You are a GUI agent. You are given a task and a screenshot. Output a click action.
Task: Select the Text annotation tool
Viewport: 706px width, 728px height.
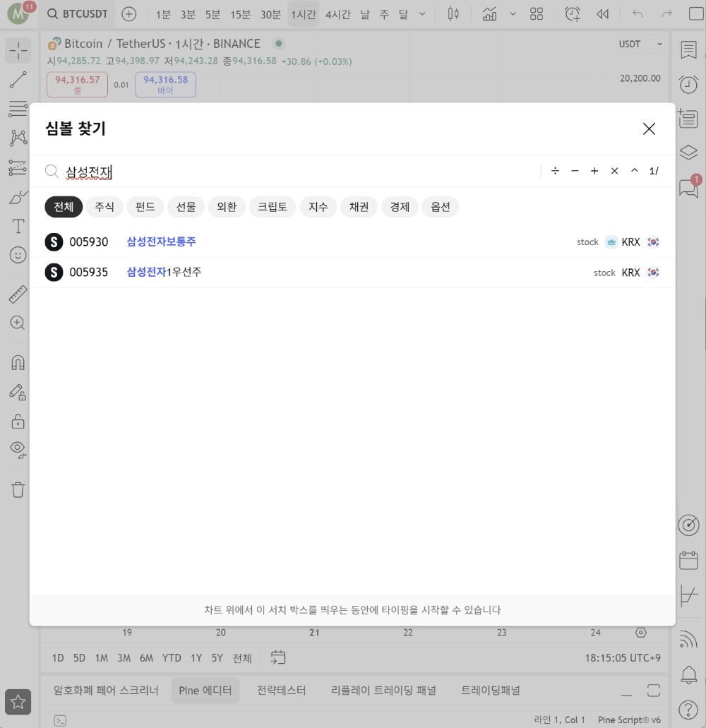pos(18,226)
